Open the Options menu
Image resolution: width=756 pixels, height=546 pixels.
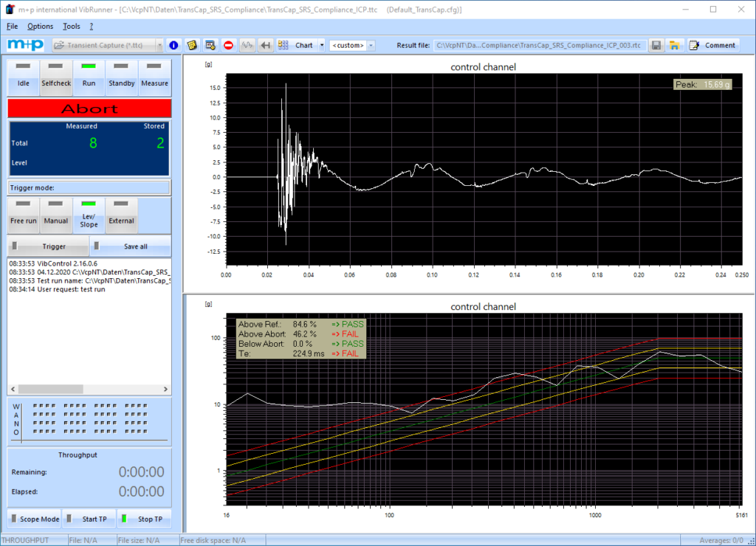[x=41, y=26]
